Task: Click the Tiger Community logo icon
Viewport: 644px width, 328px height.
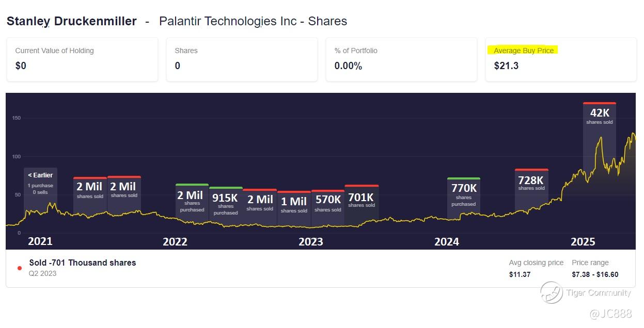Action: point(551,292)
